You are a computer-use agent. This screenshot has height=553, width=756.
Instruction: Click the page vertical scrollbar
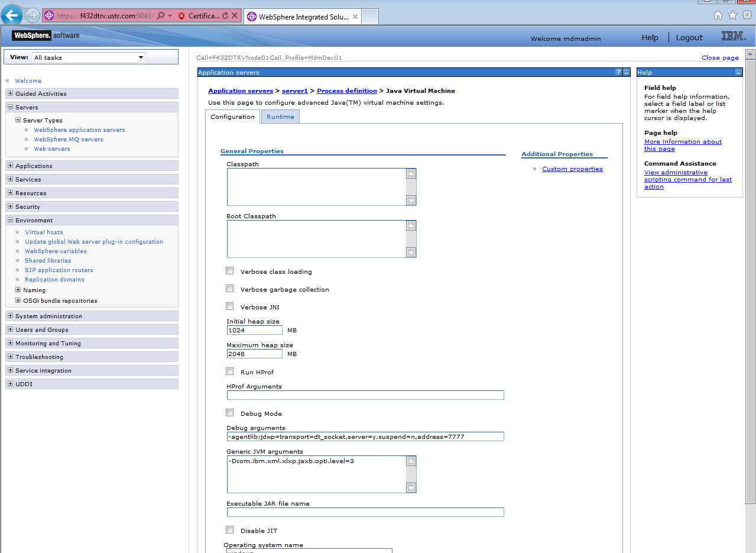coord(750,281)
